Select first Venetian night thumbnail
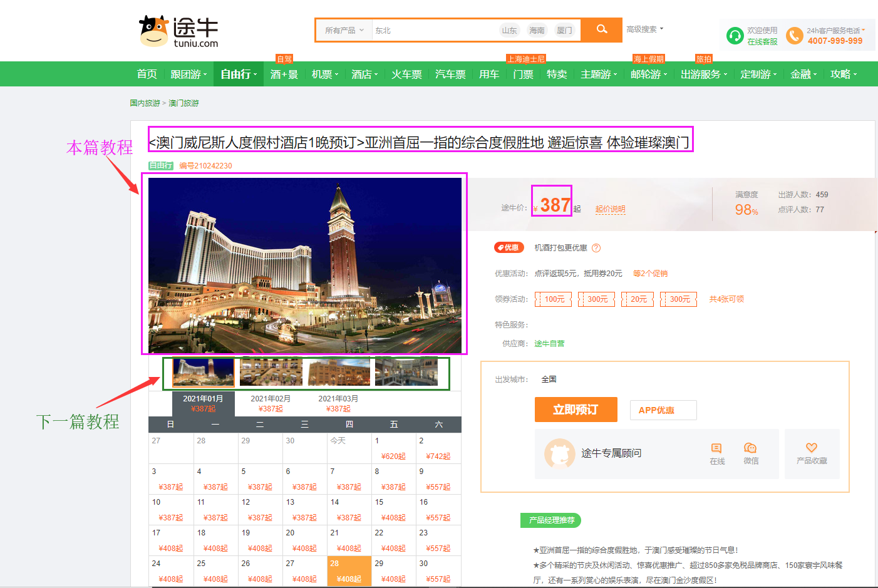878x588 pixels. (204, 373)
